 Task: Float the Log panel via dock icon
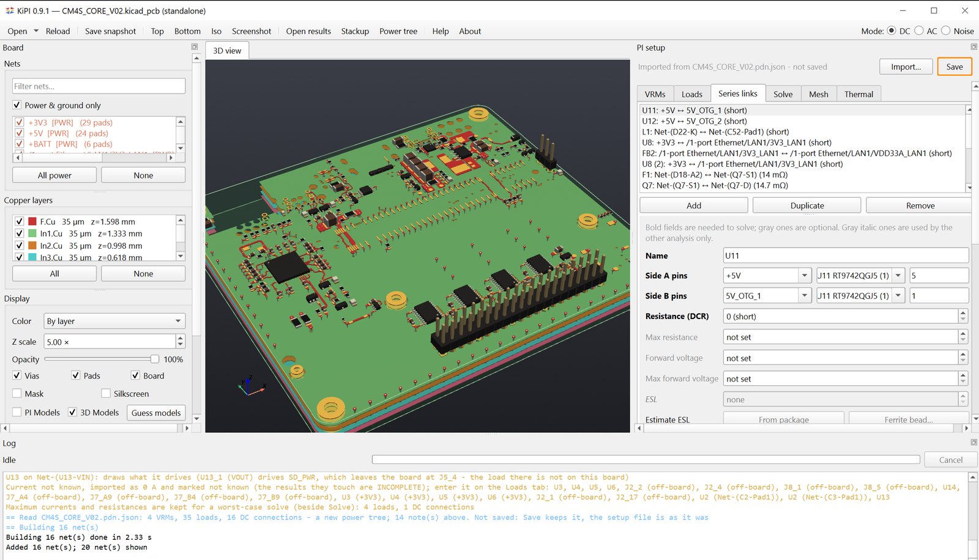point(973,442)
